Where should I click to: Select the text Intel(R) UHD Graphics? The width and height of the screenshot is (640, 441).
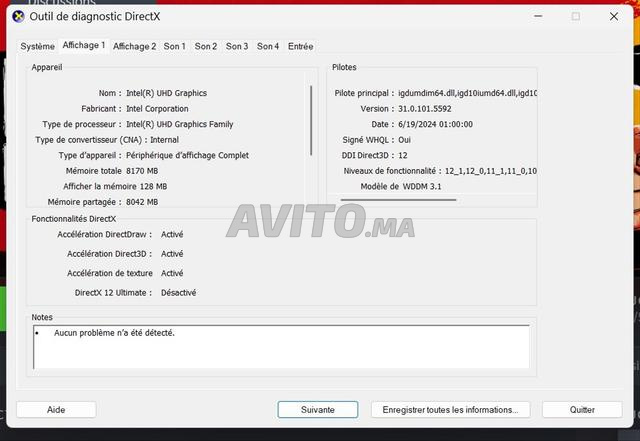click(167, 93)
